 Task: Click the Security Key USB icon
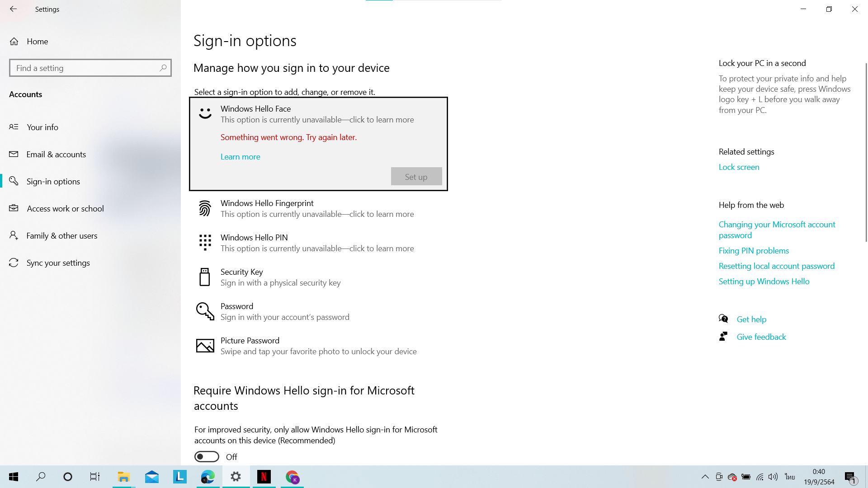pyautogui.click(x=205, y=277)
